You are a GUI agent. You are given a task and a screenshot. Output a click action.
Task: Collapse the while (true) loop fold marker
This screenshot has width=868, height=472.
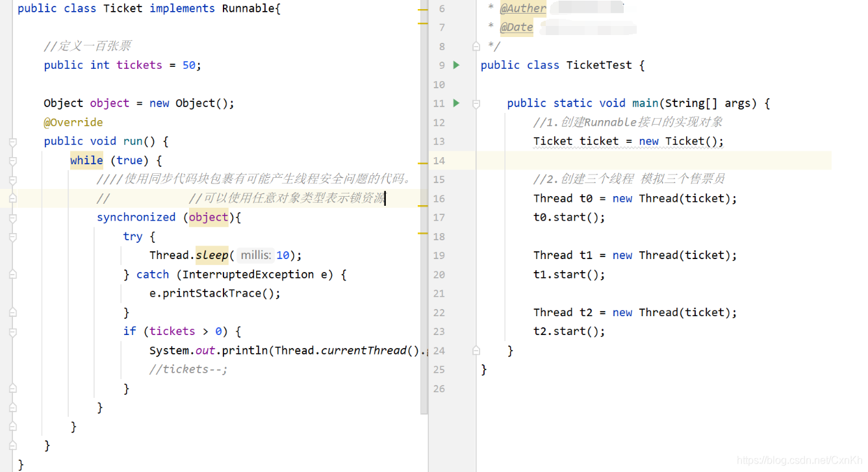click(13, 160)
